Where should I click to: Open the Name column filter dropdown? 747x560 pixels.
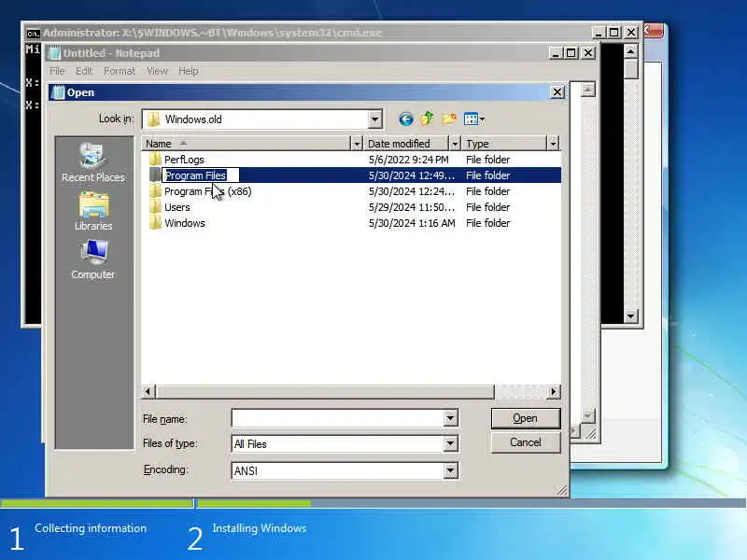[x=357, y=144]
